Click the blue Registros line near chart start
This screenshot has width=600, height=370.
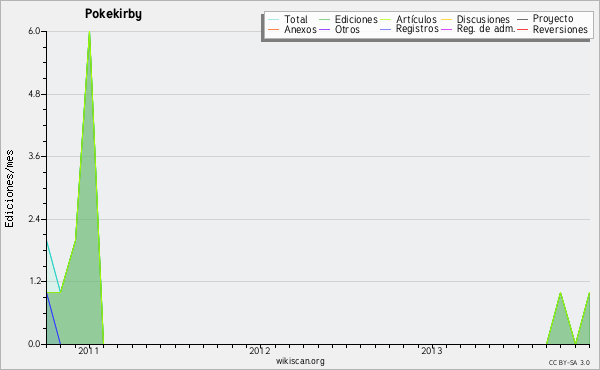point(54,318)
